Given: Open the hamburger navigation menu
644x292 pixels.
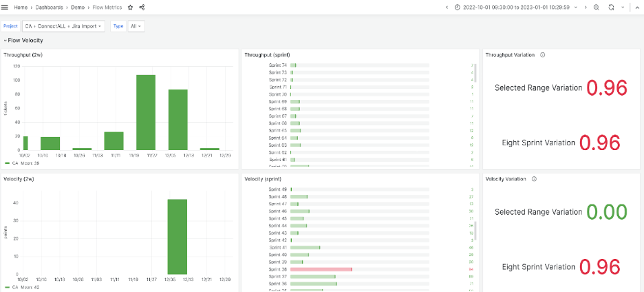Looking at the screenshot, I should [6, 7].
